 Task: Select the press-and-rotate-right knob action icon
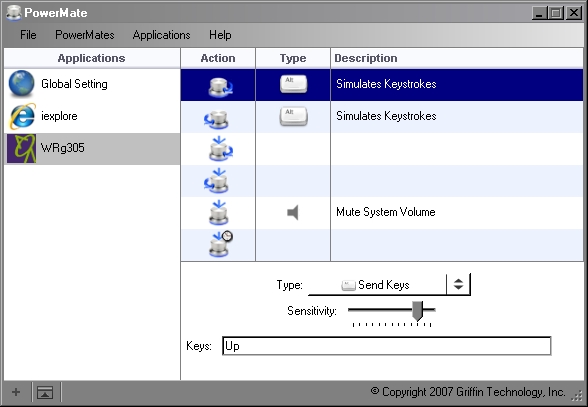point(220,149)
